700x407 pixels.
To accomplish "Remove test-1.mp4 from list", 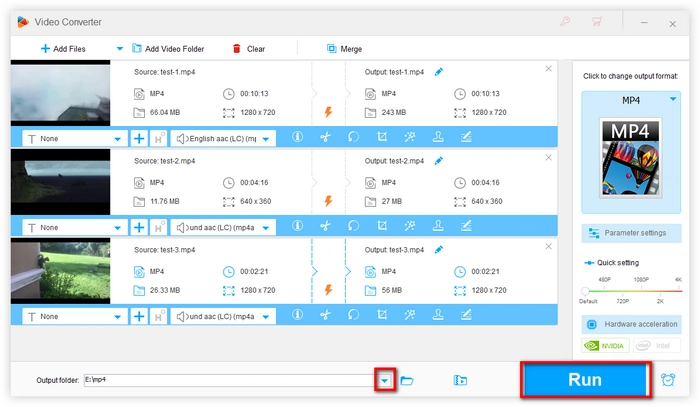I will (549, 69).
